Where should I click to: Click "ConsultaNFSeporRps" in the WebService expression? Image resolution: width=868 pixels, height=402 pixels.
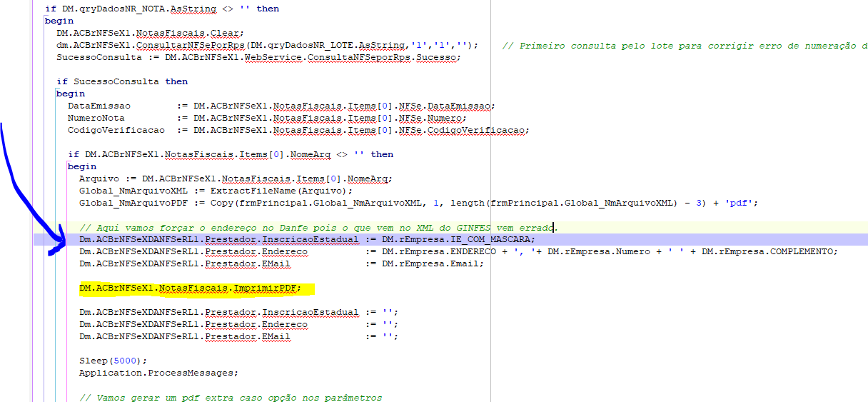tap(360, 57)
